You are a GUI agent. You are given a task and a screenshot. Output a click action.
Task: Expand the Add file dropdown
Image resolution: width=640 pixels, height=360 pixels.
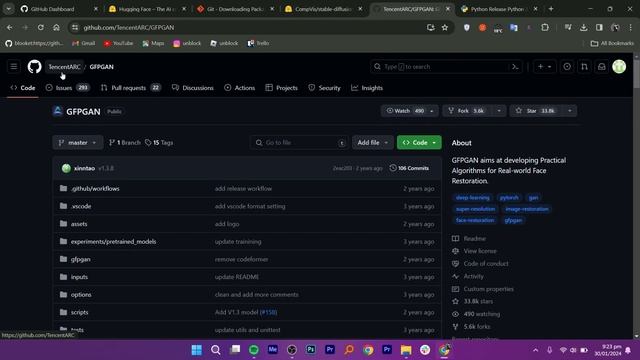coord(373,142)
